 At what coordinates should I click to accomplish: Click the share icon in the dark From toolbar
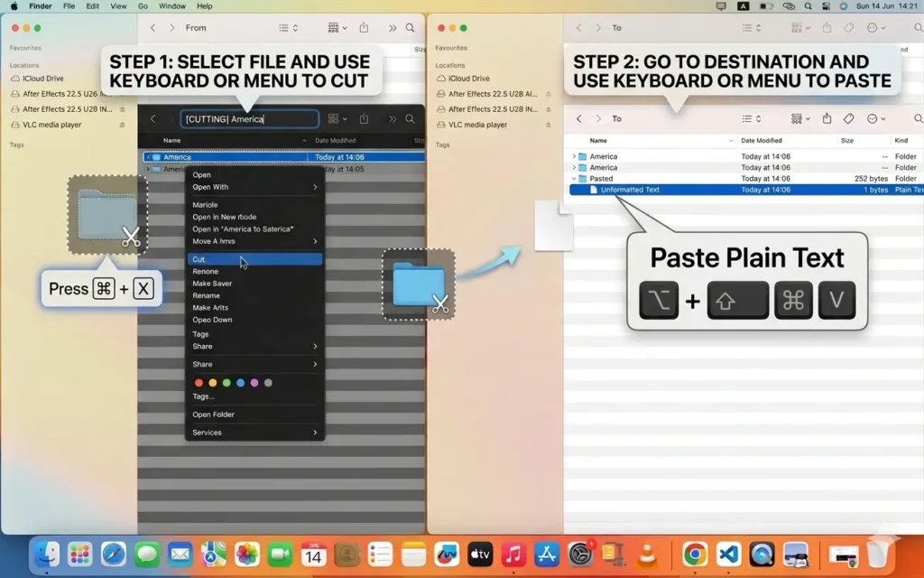click(365, 119)
